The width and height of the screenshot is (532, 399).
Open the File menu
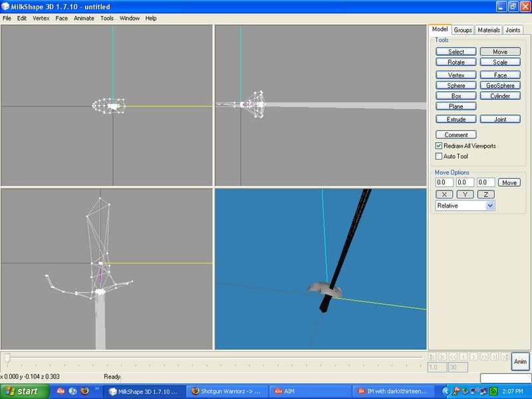click(7, 19)
